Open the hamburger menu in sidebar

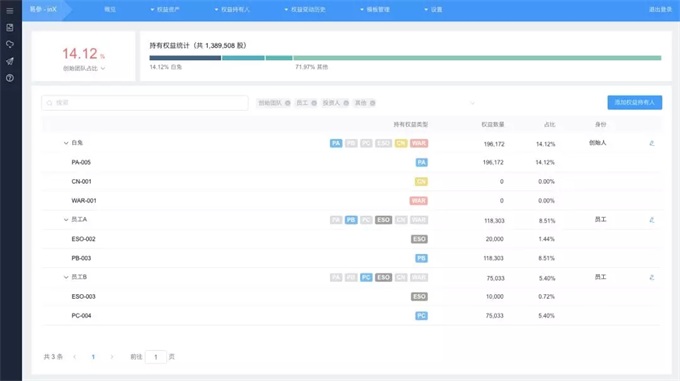tap(10, 11)
